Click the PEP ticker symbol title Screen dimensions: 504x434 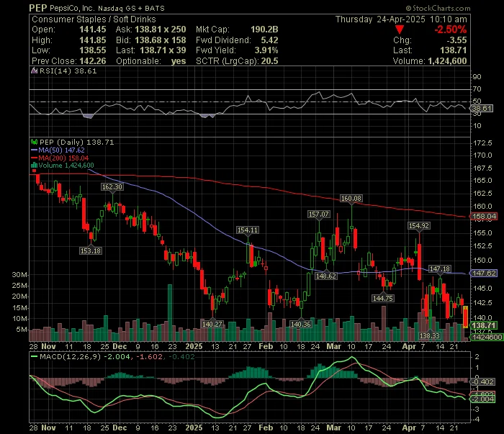click(x=38, y=8)
